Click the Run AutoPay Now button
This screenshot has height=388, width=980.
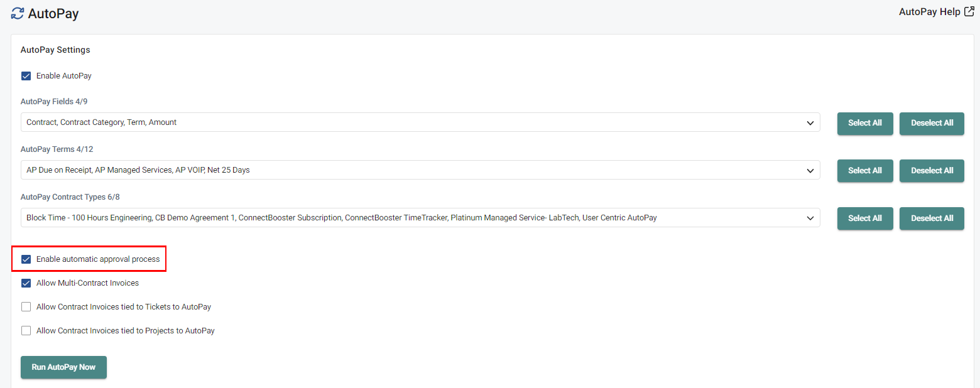(x=63, y=367)
